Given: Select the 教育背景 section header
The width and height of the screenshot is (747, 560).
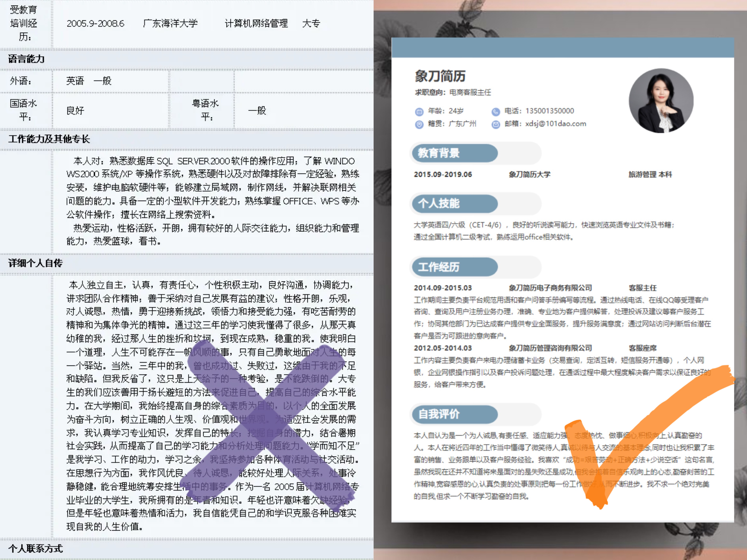Looking at the screenshot, I should click(x=455, y=153).
